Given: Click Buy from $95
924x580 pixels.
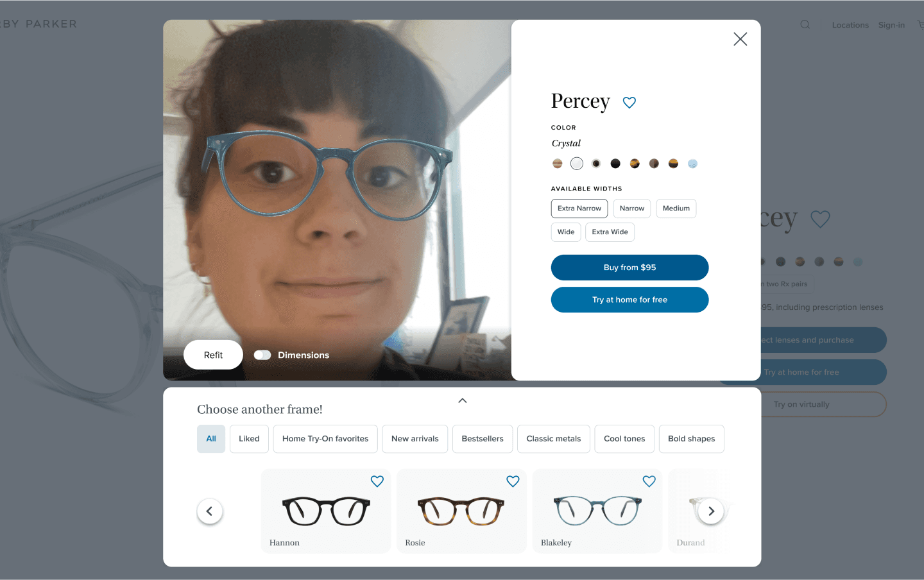Looking at the screenshot, I should pos(629,268).
